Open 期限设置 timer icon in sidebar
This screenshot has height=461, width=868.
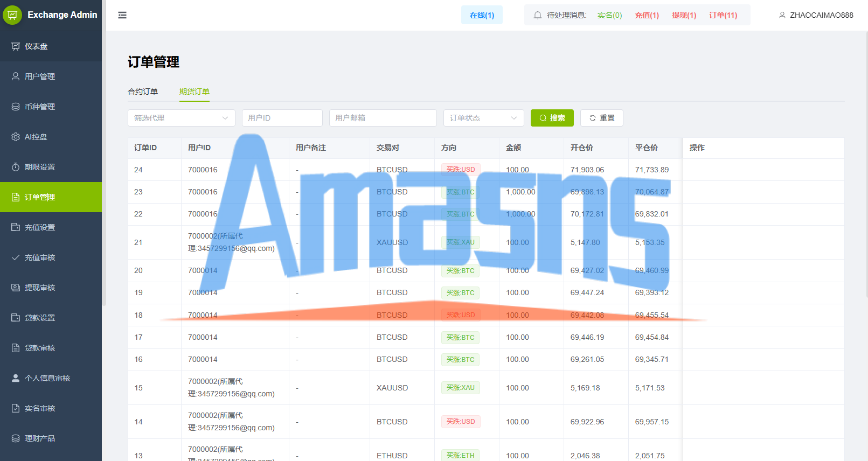[x=16, y=167]
